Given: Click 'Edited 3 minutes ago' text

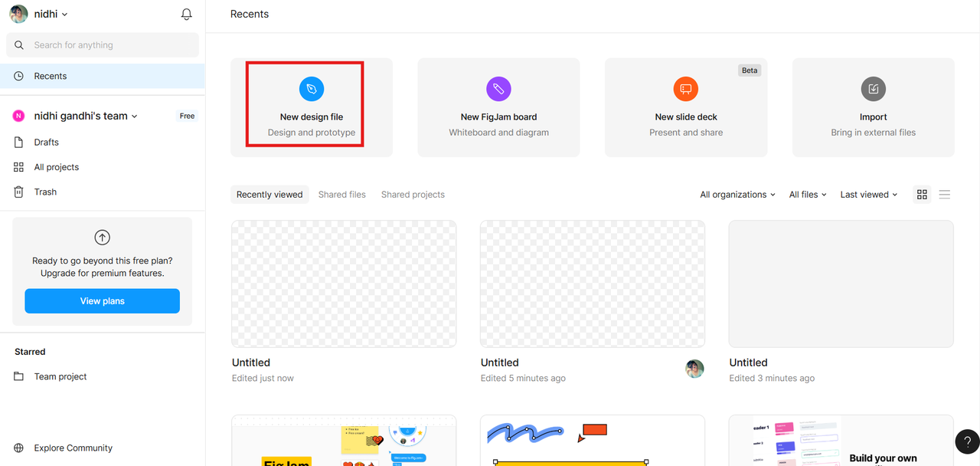Looking at the screenshot, I should 772,378.
